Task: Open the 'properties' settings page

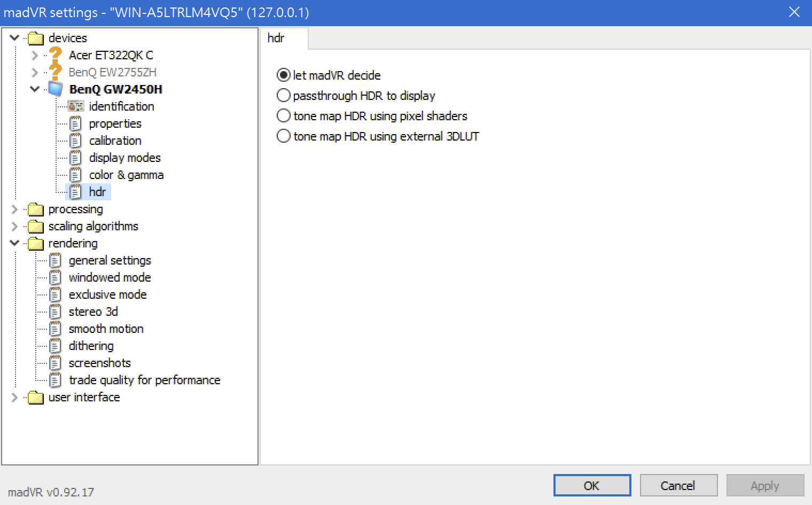Action: coord(115,123)
